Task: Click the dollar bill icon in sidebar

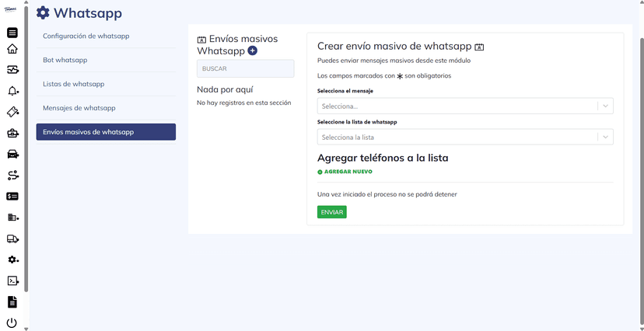Action: [12, 197]
